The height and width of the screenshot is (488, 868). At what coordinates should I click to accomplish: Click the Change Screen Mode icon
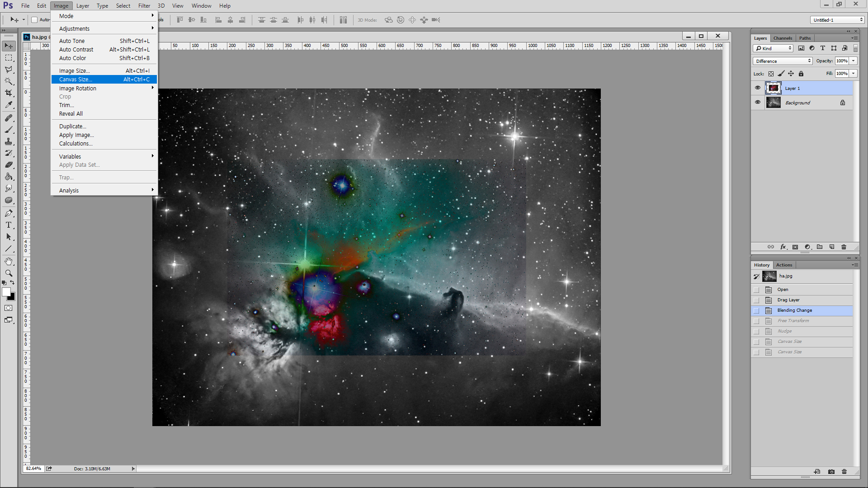point(9,320)
